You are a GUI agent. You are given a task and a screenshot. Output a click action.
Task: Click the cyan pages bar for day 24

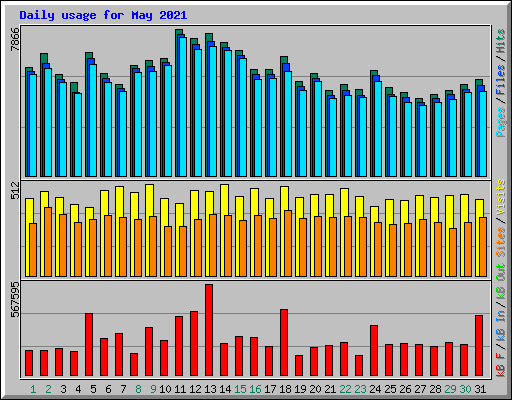click(378, 129)
